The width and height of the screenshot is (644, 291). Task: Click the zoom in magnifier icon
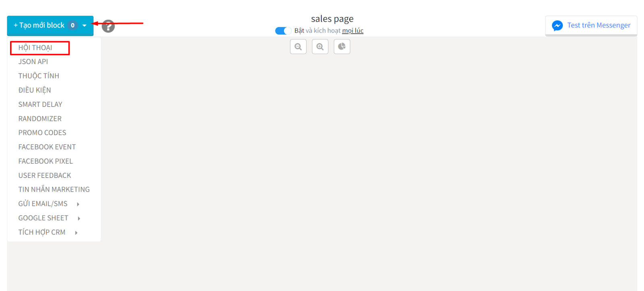click(320, 47)
